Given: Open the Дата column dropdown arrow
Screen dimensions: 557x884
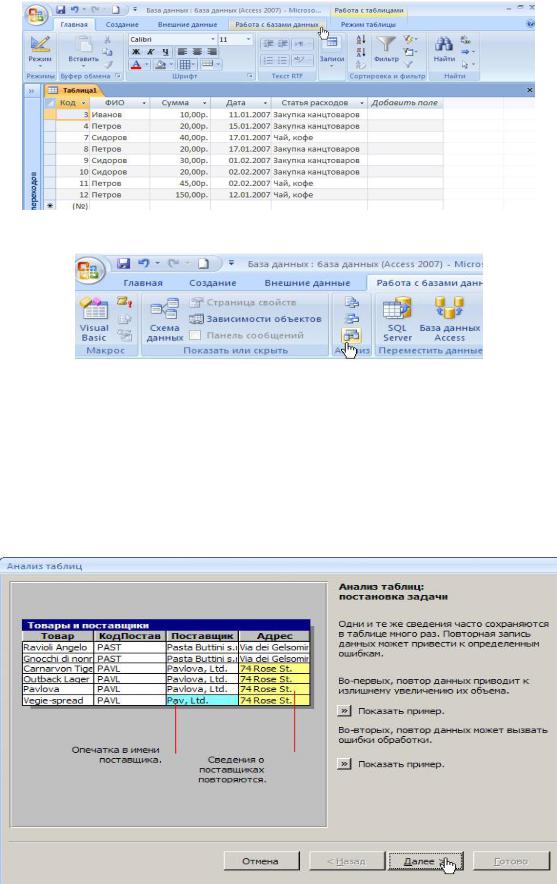Looking at the screenshot, I should coord(266,103).
